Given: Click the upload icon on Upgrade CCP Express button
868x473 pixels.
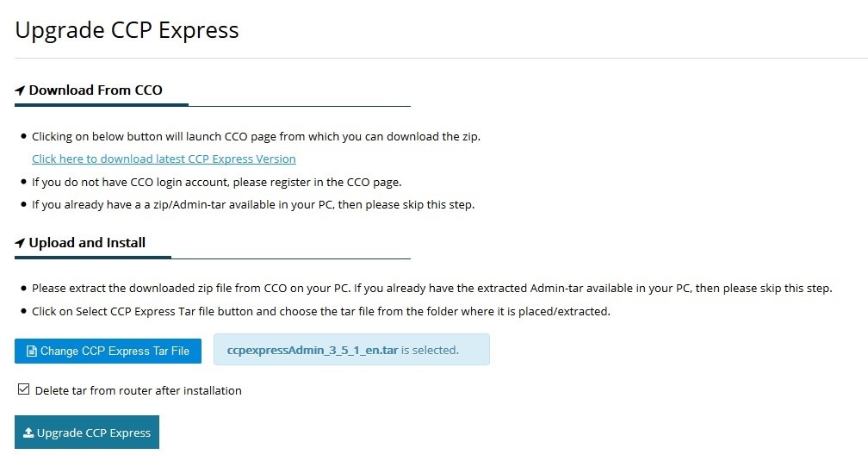Looking at the screenshot, I should [28, 433].
